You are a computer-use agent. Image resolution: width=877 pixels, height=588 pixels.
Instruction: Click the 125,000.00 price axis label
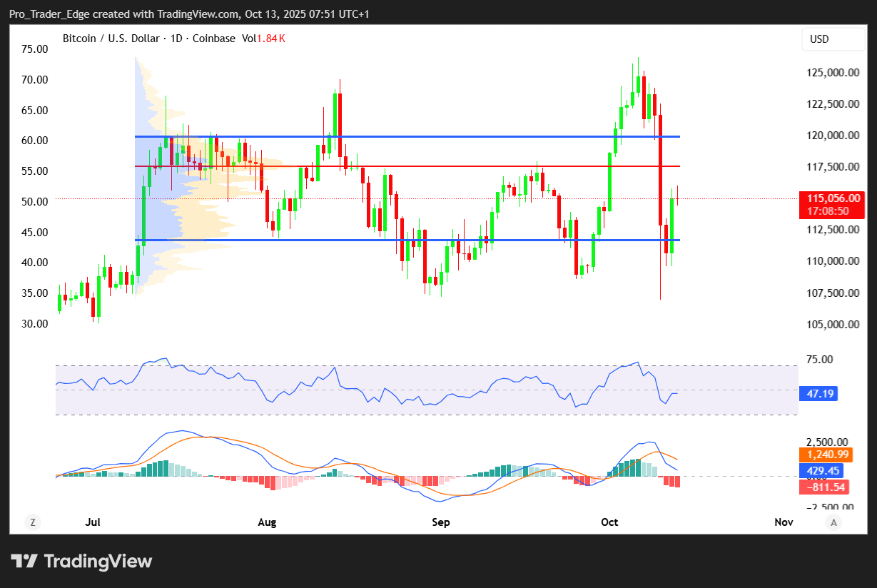[x=833, y=73]
